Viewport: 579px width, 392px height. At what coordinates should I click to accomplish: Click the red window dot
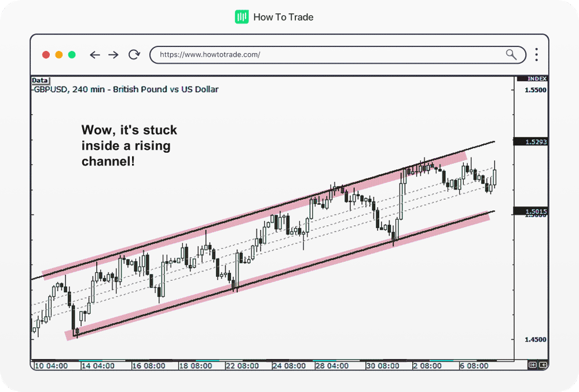point(46,55)
